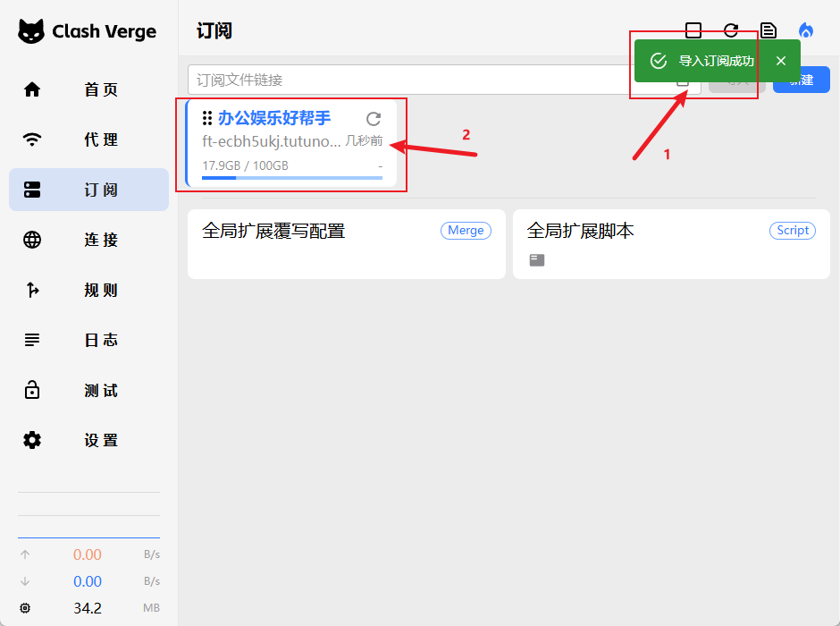The width and height of the screenshot is (840, 626).
Task: Click the 测试 lock icon
Action: pos(32,390)
